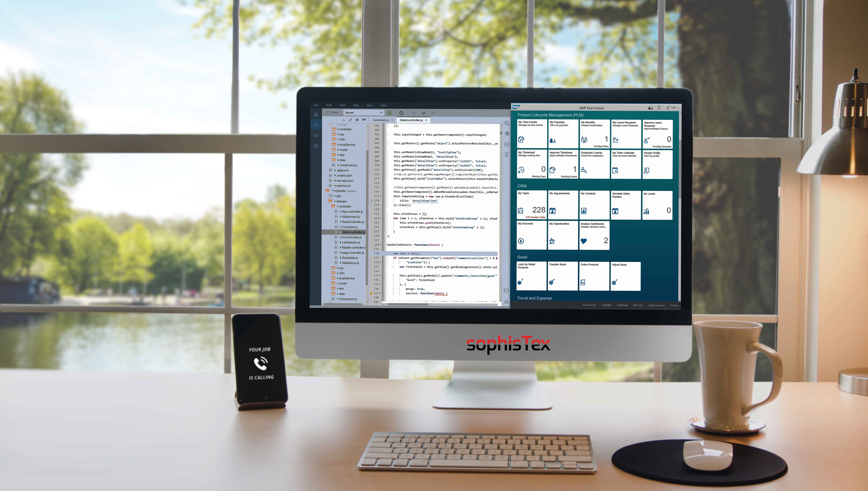Click the Analyze Sentiments tile icon

(583, 242)
